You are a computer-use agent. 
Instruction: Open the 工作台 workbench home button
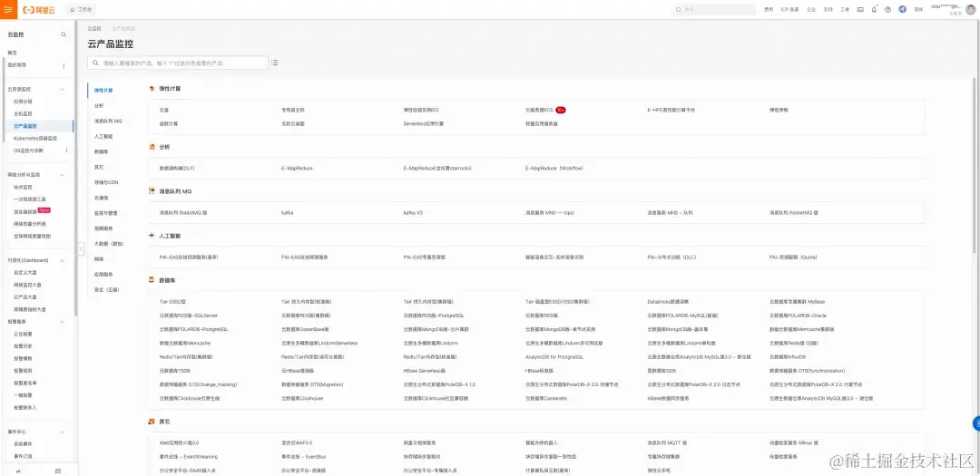pyautogui.click(x=81, y=10)
